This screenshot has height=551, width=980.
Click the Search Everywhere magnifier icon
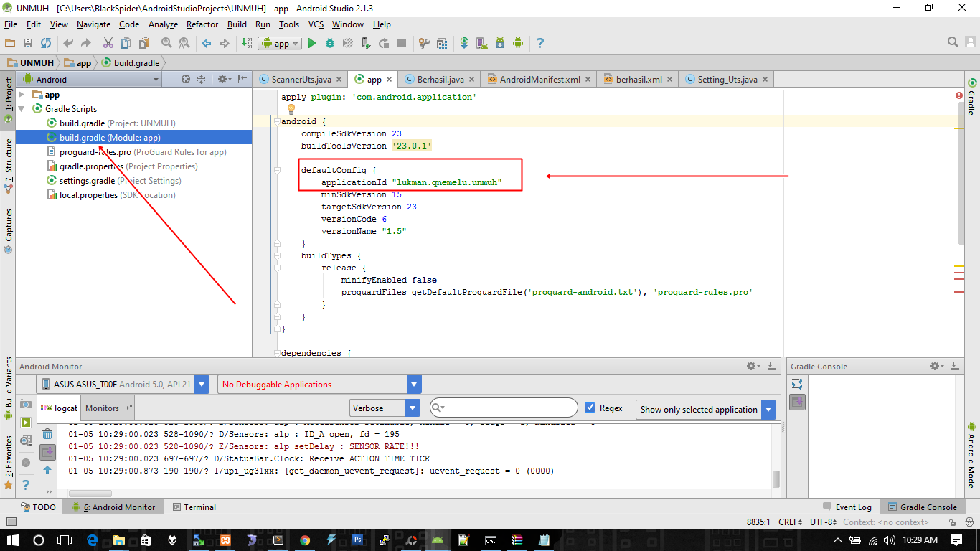(x=953, y=42)
